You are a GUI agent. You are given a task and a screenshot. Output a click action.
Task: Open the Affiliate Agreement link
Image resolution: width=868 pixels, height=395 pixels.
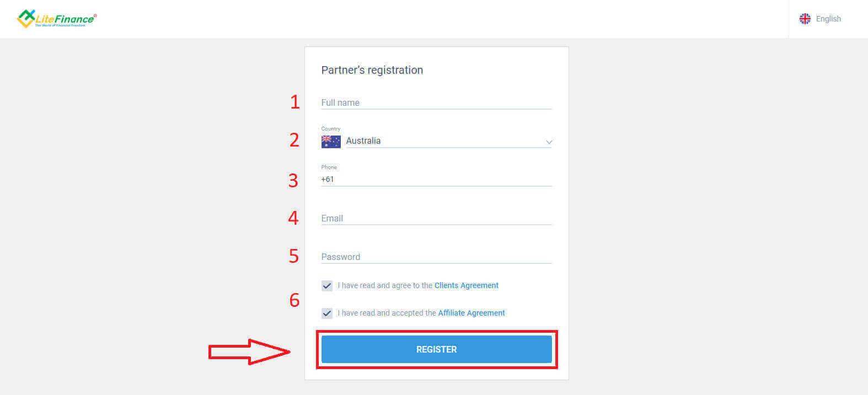coord(471,313)
